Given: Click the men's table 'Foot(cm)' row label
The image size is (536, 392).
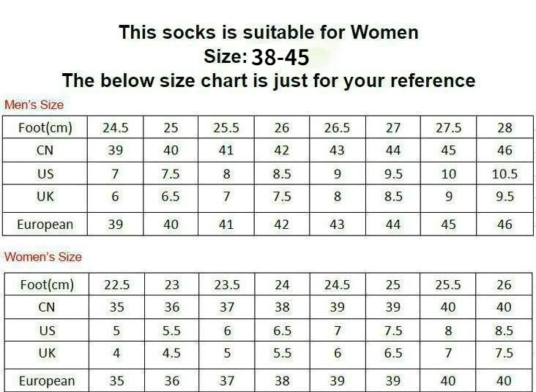Looking at the screenshot, I should coord(45,127).
